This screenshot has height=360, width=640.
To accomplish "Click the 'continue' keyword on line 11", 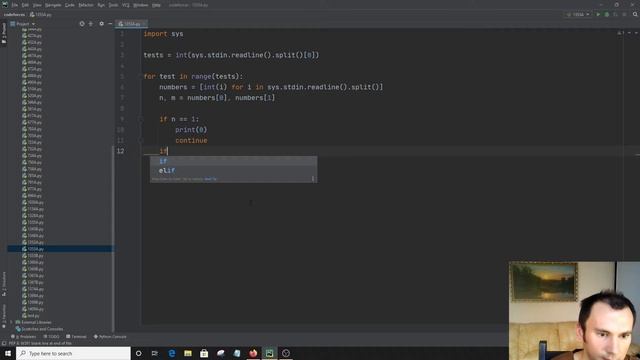I will point(191,140).
